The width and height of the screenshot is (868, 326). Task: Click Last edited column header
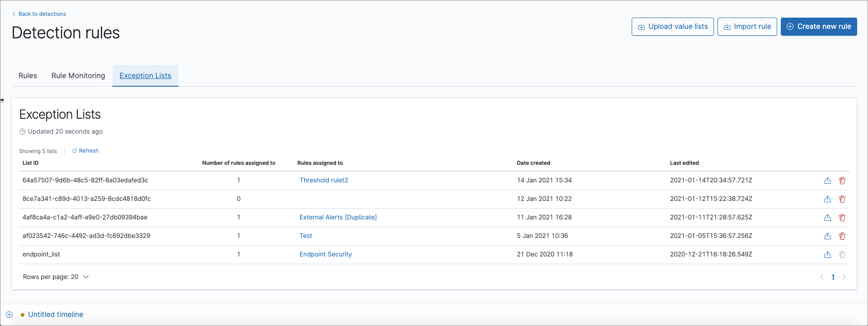(685, 163)
